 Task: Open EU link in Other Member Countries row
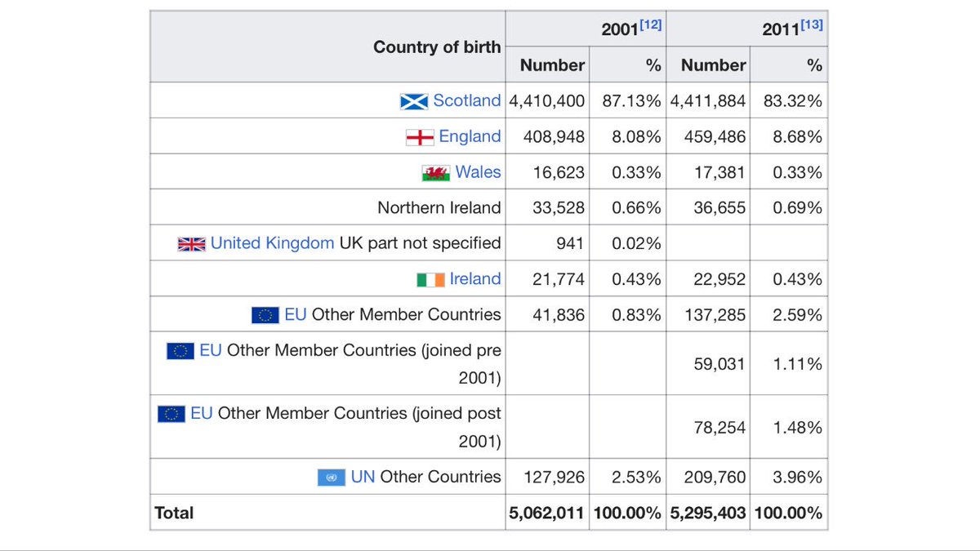click(296, 314)
